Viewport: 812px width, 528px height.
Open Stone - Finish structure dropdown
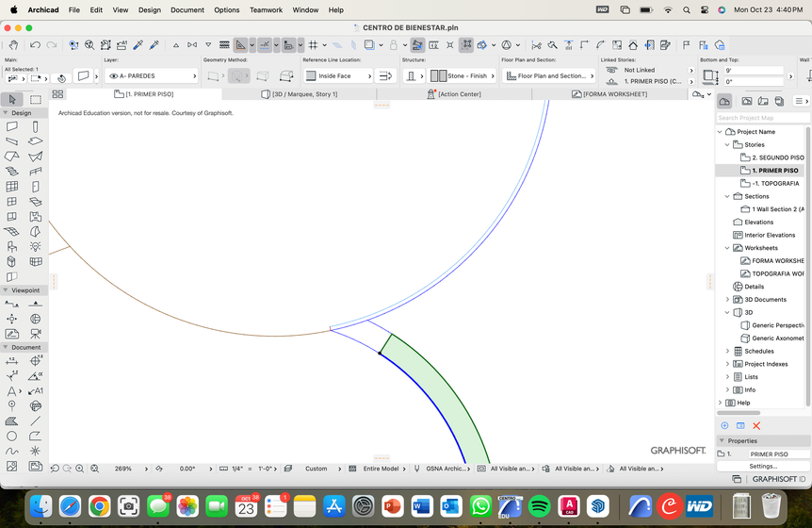tap(463, 76)
